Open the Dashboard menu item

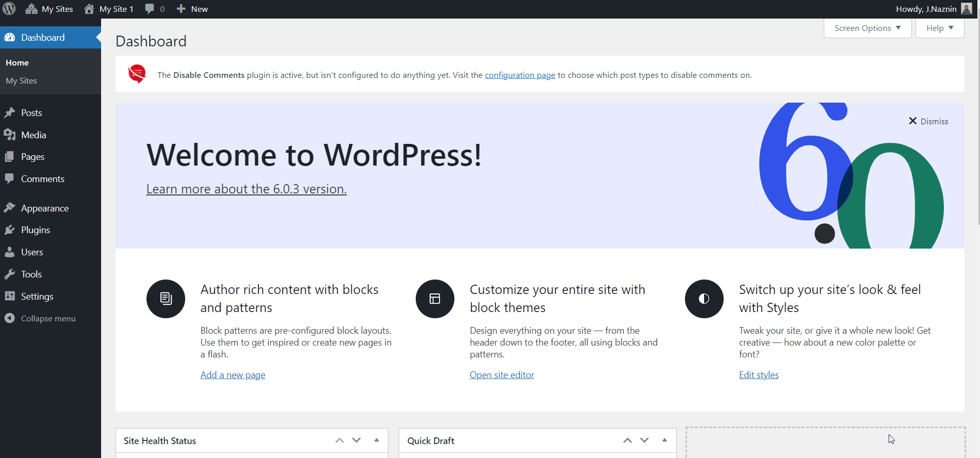(x=51, y=37)
